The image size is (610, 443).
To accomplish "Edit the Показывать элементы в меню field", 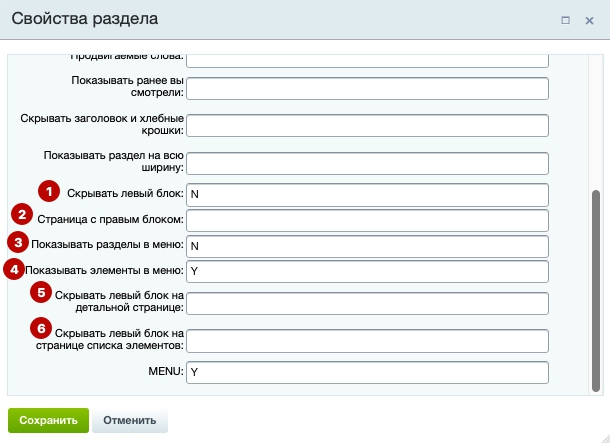I will 367,271.
